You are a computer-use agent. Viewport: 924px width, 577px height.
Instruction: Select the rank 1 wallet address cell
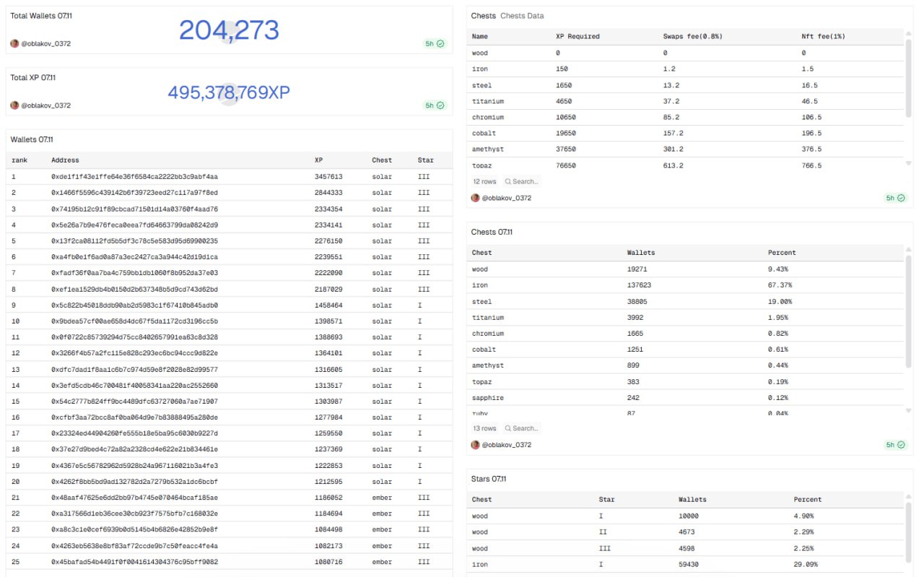tap(134, 177)
